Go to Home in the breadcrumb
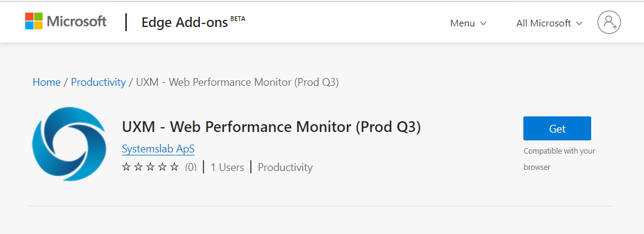The image size is (644, 234). click(46, 82)
